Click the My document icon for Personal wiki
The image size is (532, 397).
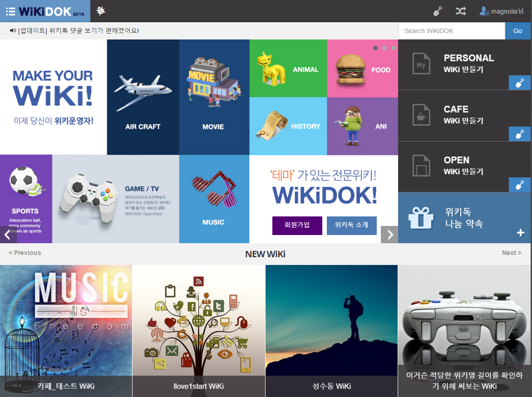point(421,64)
